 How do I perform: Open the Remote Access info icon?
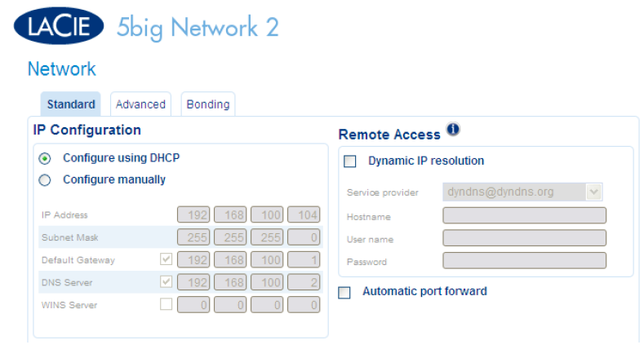[453, 130]
